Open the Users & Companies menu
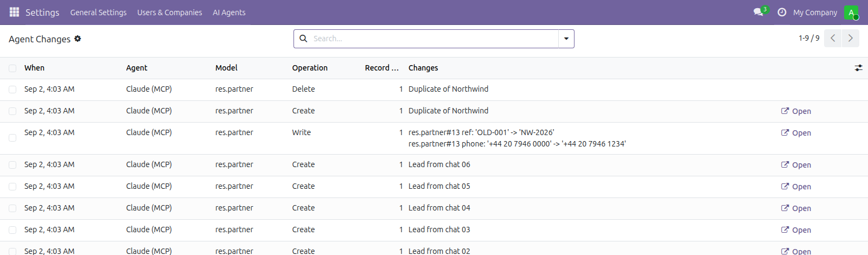868x255 pixels. pyautogui.click(x=169, y=12)
